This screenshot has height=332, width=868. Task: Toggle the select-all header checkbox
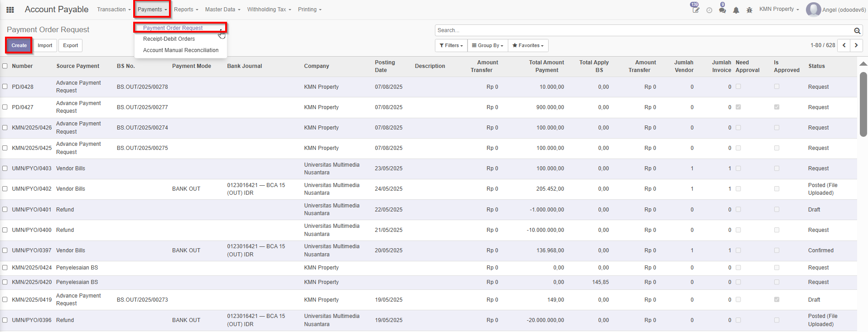(x=5, y=66)
